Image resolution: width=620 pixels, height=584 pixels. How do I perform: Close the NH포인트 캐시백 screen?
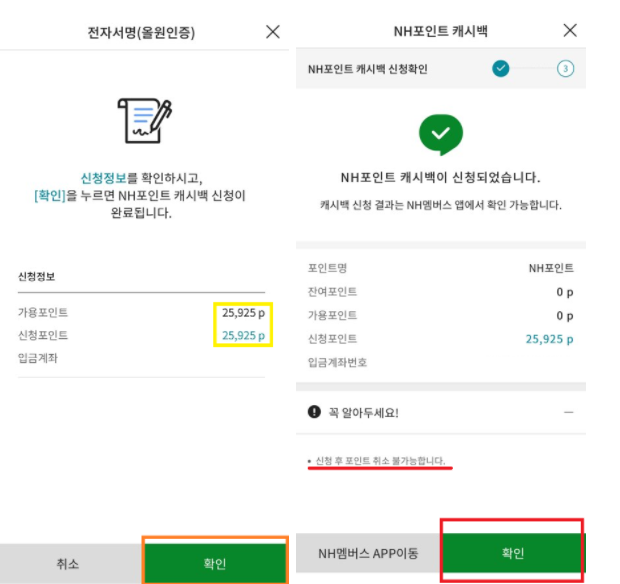pyautogui.click(x=570, y=30)
